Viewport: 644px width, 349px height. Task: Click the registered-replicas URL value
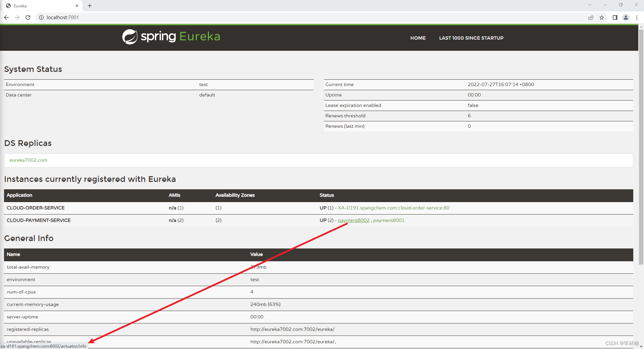[292, 329]
